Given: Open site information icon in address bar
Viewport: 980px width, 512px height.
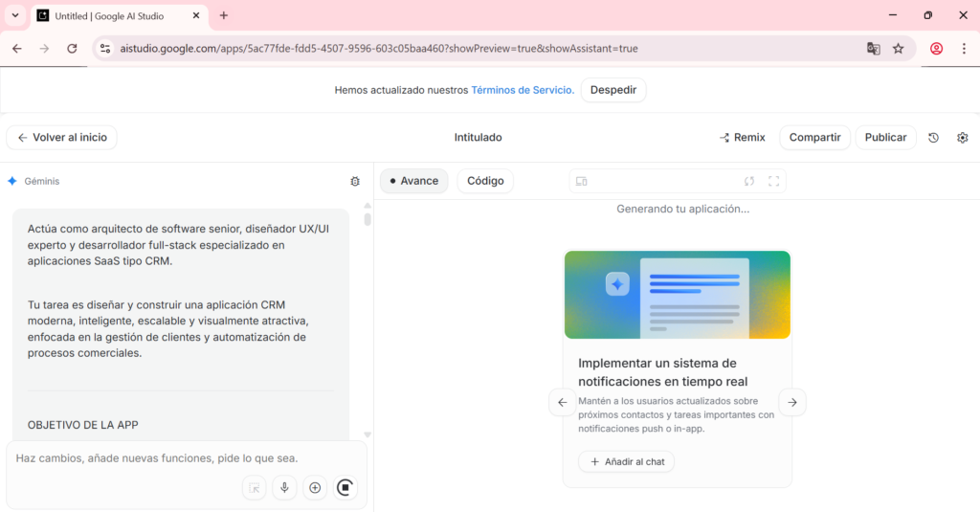Looking at the screenshot, I should [x=105, y=48].
